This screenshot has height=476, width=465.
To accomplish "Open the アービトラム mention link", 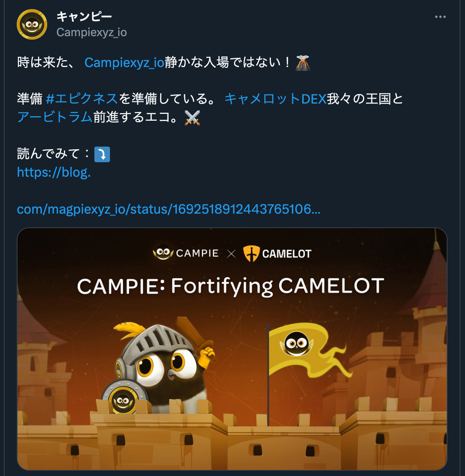I will [55, 117].
